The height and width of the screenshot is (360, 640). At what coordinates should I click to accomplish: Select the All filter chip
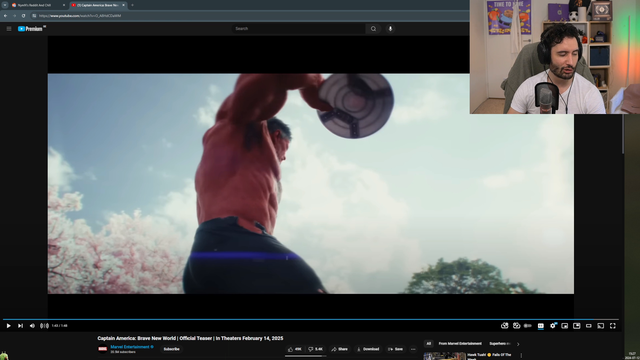tap(429, 344)
